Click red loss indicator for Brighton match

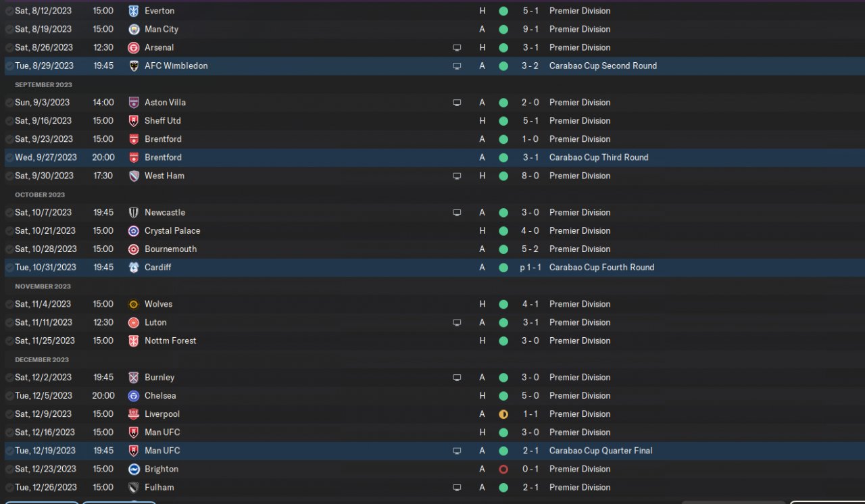[x=503, y=469]
